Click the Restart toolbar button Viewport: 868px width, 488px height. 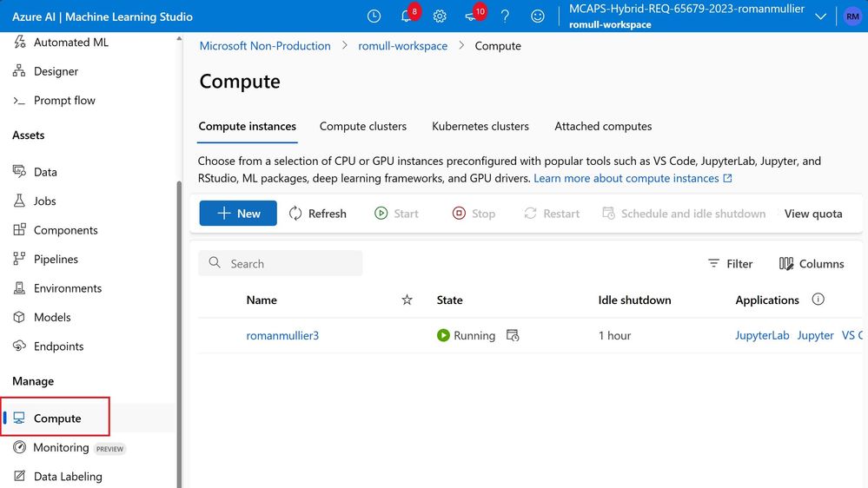click(552, 214)
